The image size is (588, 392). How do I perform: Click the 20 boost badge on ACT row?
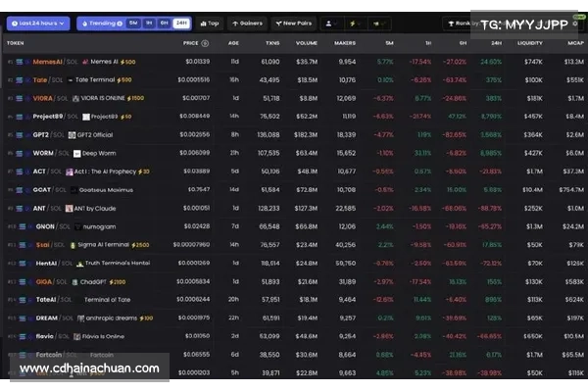[x=144, y=171]
